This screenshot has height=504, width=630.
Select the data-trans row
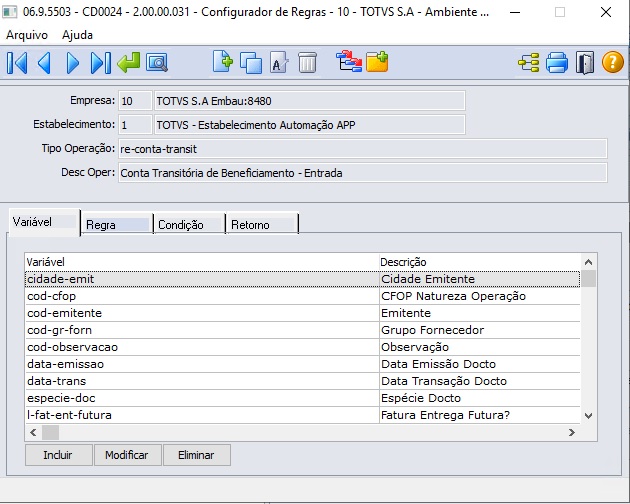(x=303, y=381)
